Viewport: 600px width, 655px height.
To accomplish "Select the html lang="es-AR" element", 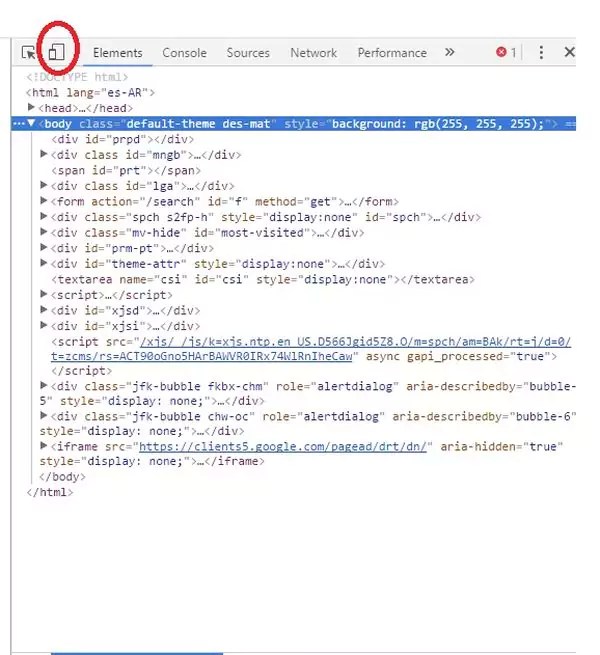I will 90,93.
